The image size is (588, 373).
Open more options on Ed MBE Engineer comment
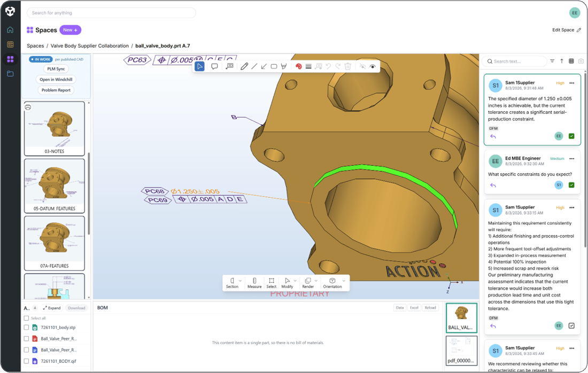572,159
